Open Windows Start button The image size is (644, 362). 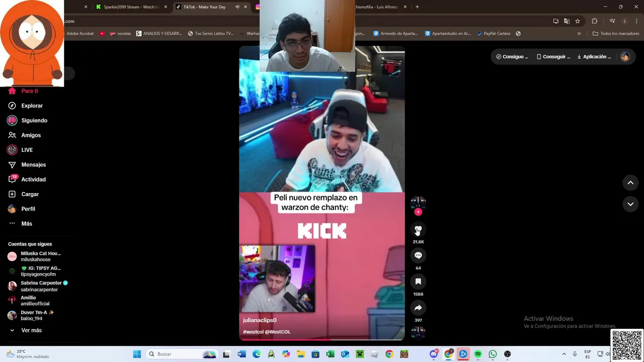pos(137,354)
